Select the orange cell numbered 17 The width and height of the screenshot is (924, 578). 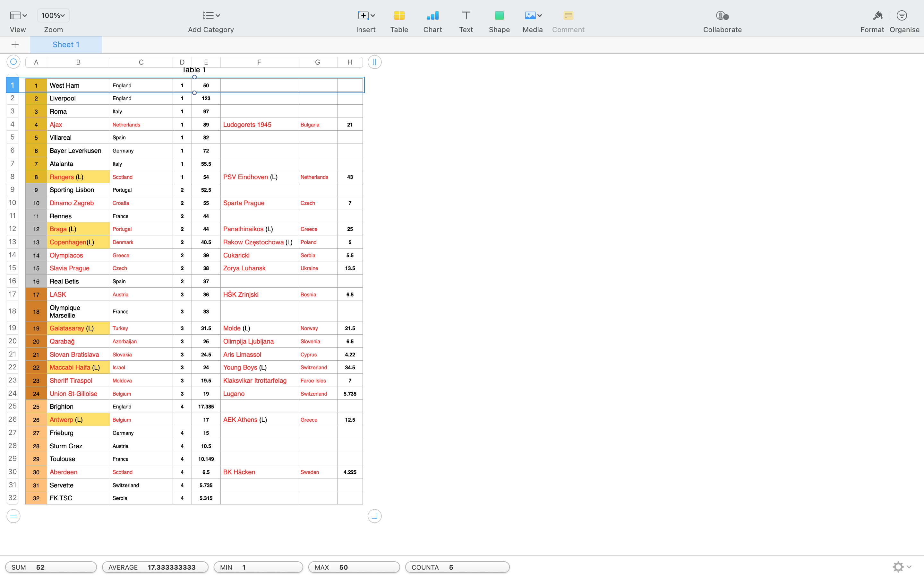click(36, 294)
